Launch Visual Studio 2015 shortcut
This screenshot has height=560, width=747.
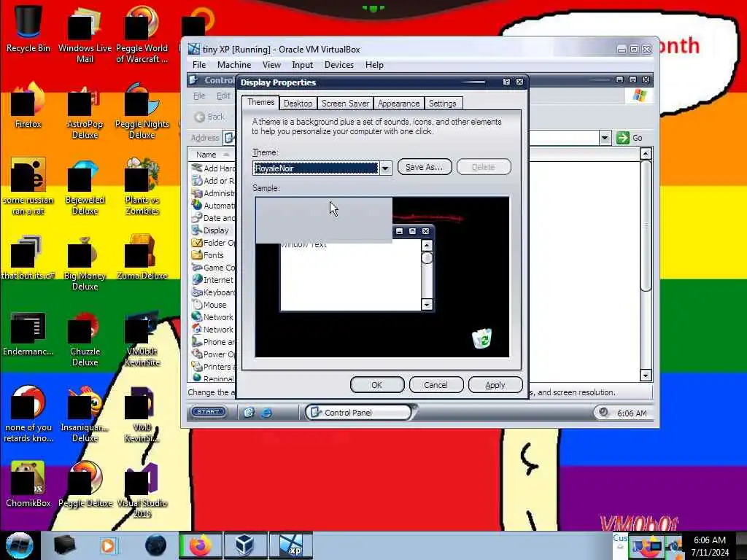[142, 489]
